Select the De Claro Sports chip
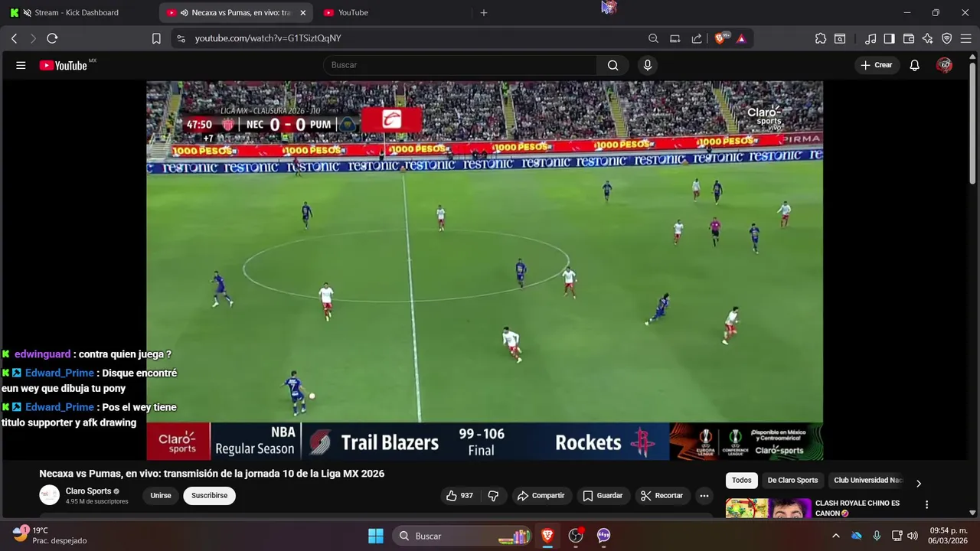This screenshot has height=551, width=980. (x=792, y=481)
